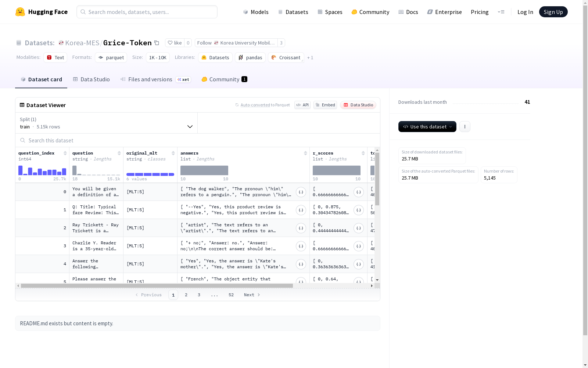Open the three-dot dataset options menu
Image resolution: width=588 pixels, height=368 pixels.
point(465,127)
